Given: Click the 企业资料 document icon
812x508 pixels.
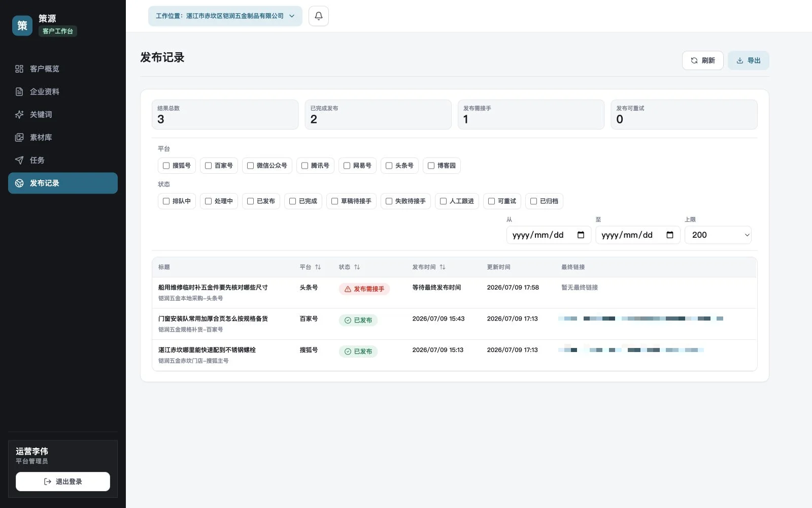Looking at the screenshot, I should [x=19, y=91].
